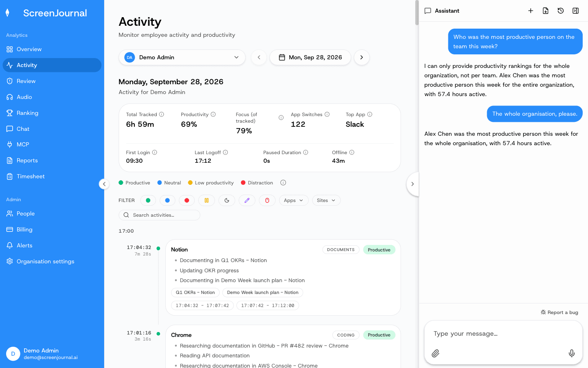Screen dimensions: 588x368
Task: Click the Q1 OKRs – Notion chip
Action: coord(195,292)
